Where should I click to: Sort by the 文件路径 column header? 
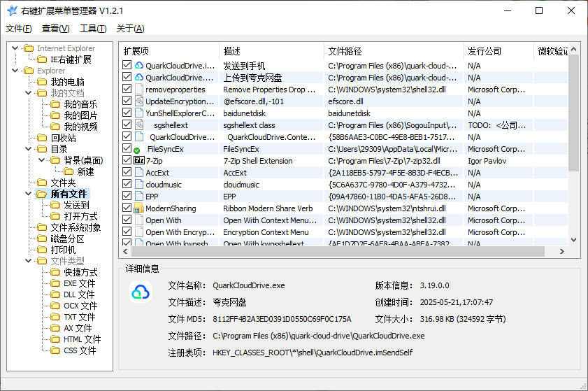pos(394,51)
